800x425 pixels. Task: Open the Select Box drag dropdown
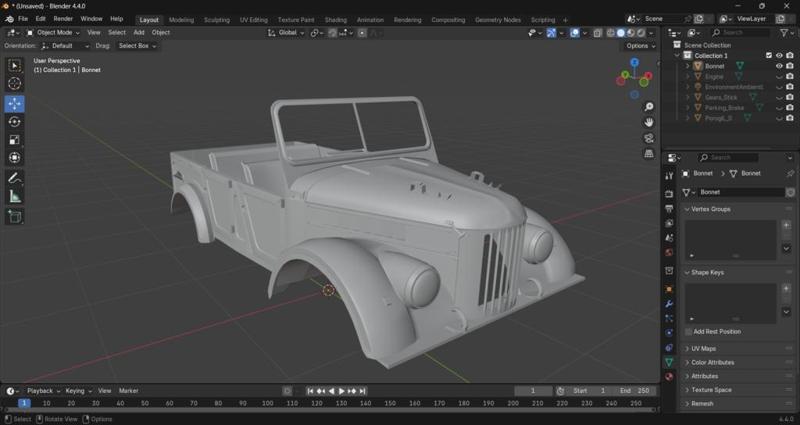pos(137,46)
